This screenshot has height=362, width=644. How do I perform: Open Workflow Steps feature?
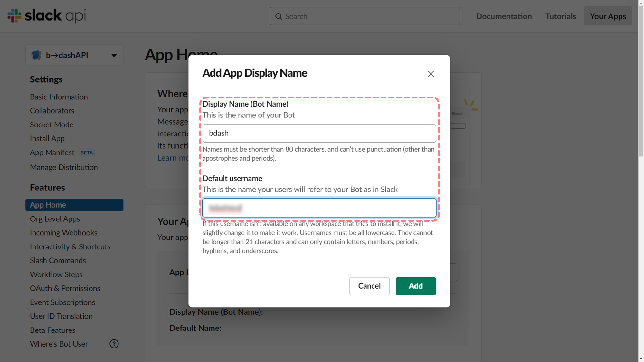pos(56,274)
